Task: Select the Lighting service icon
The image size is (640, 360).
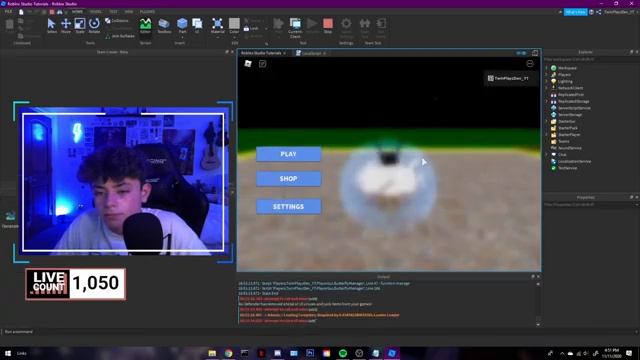Action: point(553,81)
